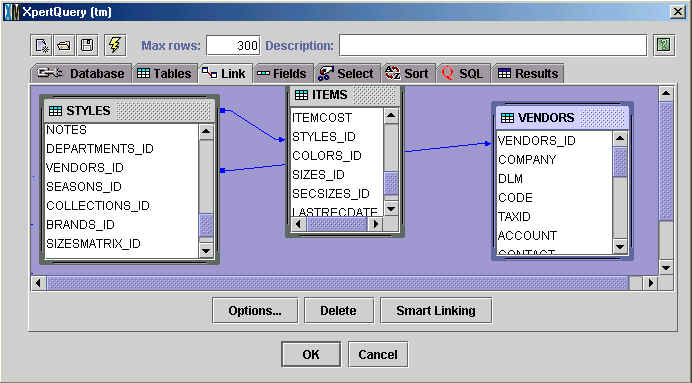Screen dimensions: 692x383
Task: Click the VENDORS list scrollbar thumb
Action: pyautogui.click(x=620, y=162)
